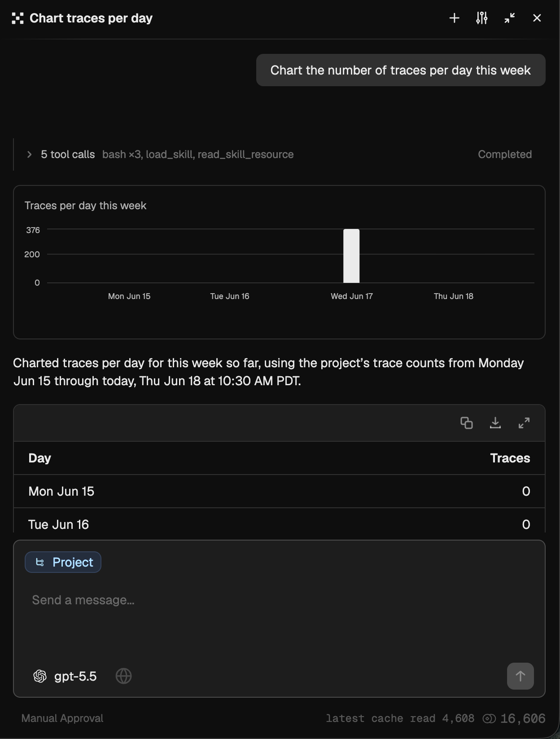560x739 pixels.
Task: Toggle web search globe icon
Action: (124, 676)
